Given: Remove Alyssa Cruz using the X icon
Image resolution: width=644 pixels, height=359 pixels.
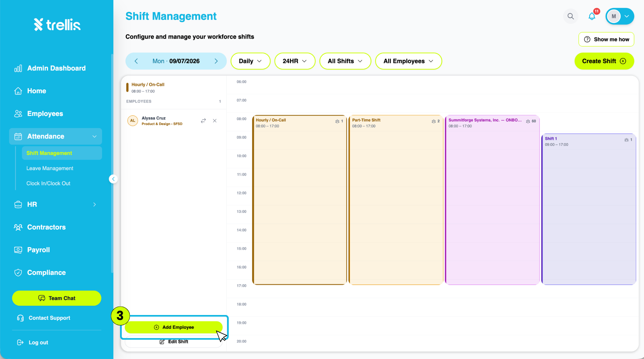Looking at the screenshot, I should (215, 121).
